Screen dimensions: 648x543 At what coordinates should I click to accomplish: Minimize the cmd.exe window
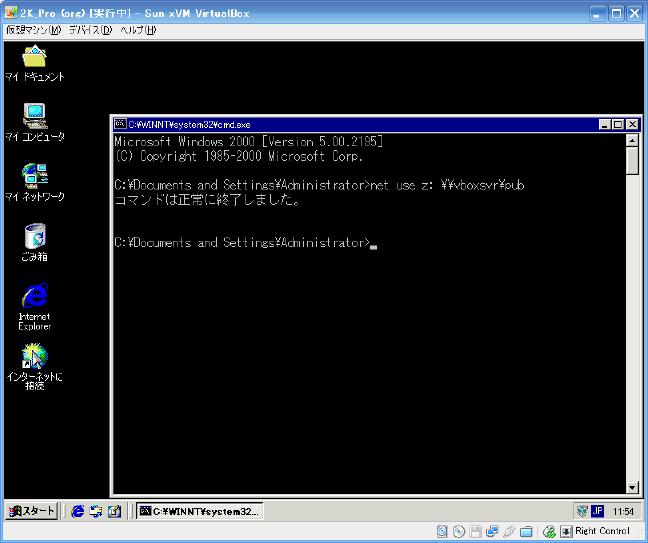[x=605, y=124]
